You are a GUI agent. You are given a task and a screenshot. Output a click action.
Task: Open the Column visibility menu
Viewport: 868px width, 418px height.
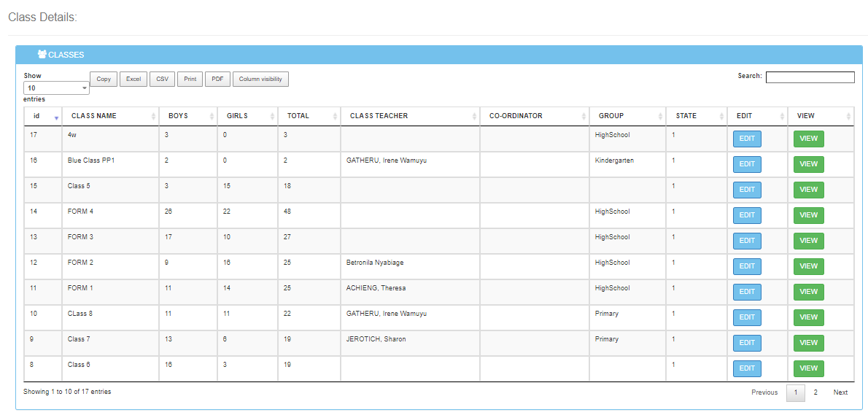[260, 79]
